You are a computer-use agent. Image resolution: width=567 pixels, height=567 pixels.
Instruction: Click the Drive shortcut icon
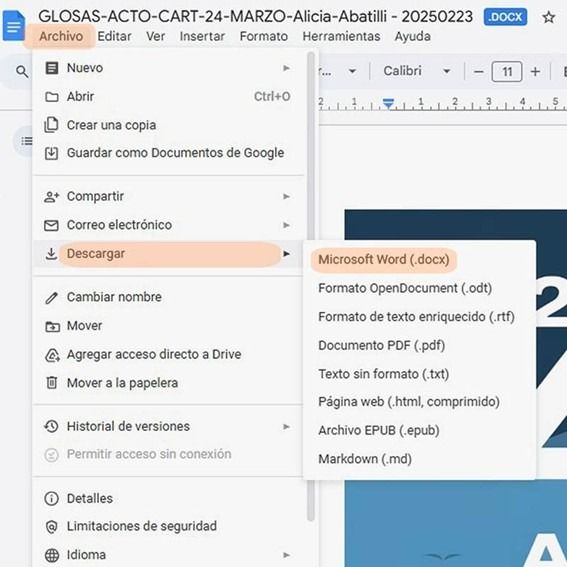(52, 355)
